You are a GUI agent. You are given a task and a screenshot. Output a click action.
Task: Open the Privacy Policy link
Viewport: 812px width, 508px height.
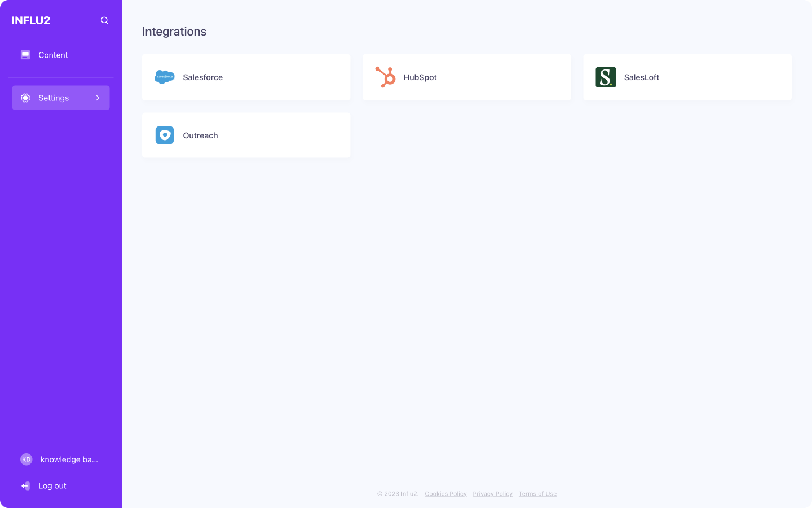click(x=492, y=493)
